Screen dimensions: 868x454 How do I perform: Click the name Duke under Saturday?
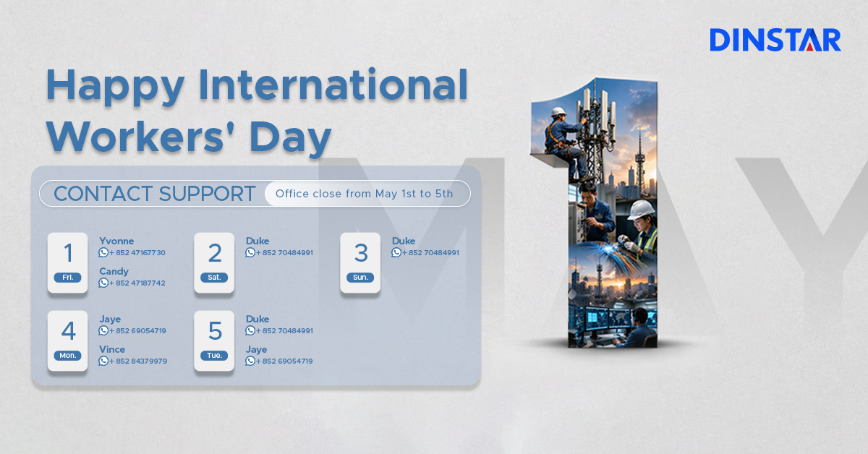258,241
